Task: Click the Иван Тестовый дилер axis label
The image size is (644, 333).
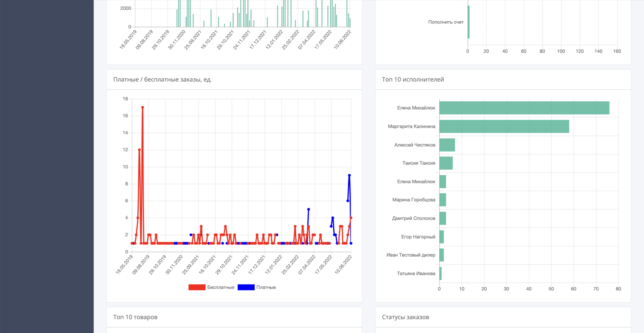Action: point(411,255)
